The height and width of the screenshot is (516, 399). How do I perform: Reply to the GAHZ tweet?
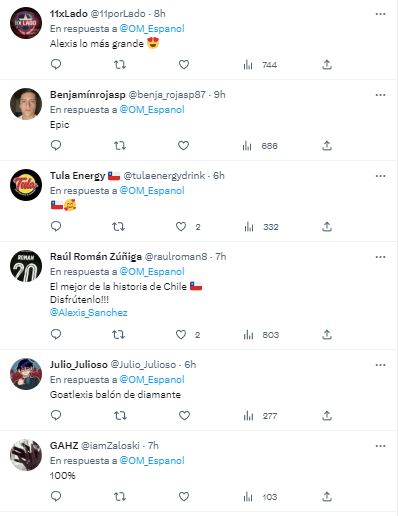56,496
